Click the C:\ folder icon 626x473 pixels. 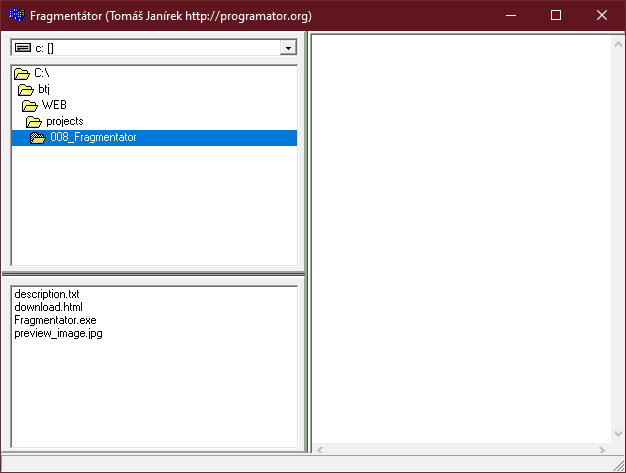point(22,73)
